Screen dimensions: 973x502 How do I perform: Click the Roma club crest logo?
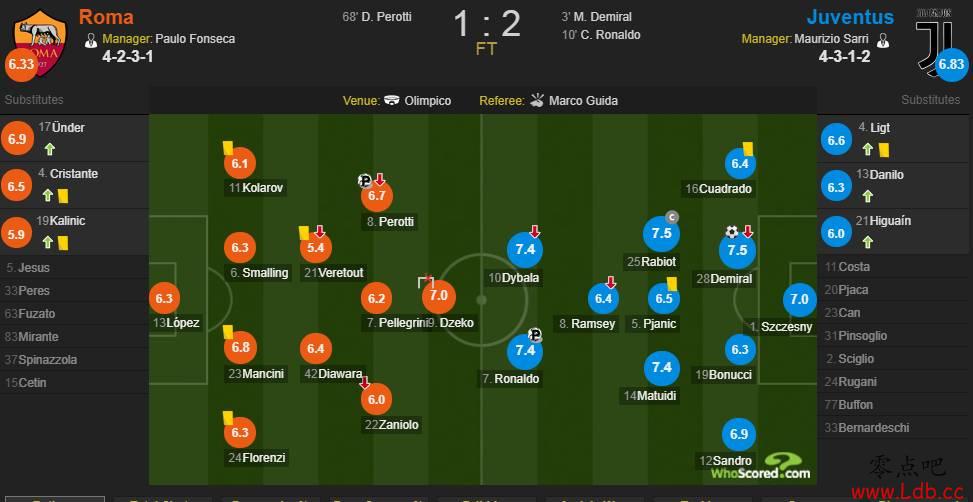click(x=40, y=42)
